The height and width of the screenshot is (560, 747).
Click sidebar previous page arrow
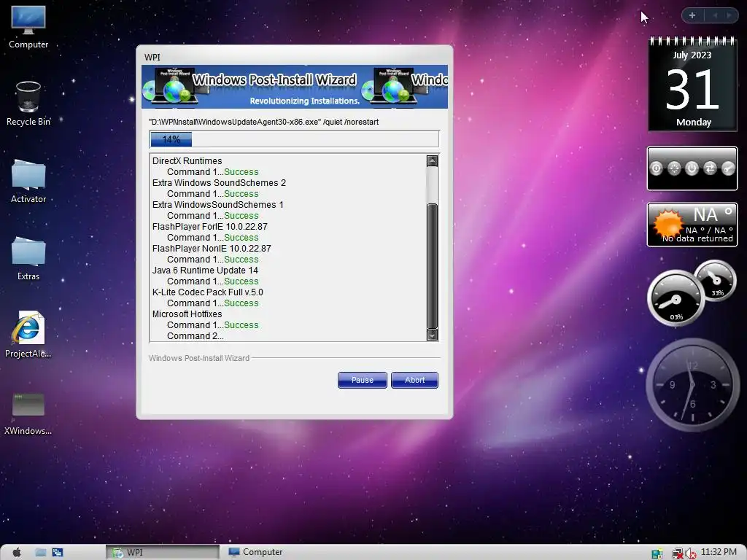coord(715,15)
